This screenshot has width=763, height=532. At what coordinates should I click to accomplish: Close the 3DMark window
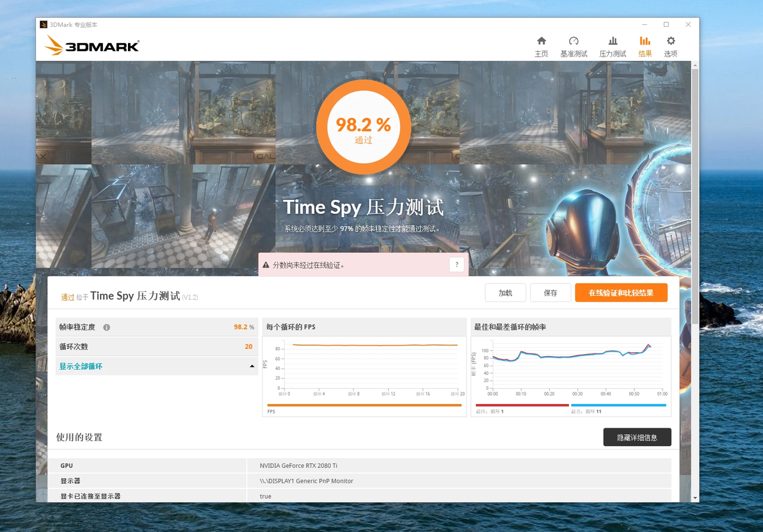(688, 24)
